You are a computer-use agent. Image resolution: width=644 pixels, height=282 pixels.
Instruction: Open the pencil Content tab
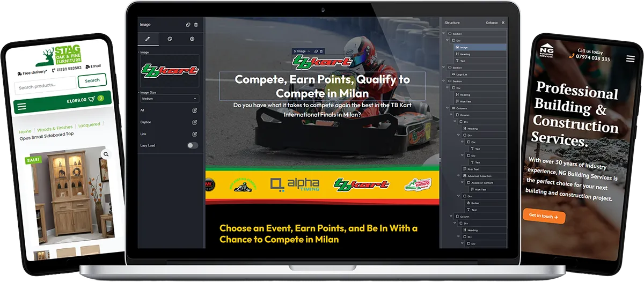(148, 39)
